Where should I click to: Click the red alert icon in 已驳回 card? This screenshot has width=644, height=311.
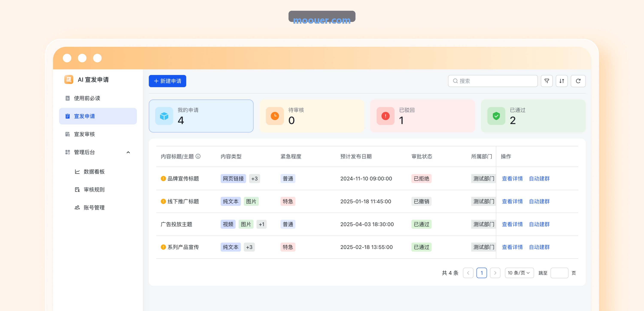pyautogui.click(x=386, y=116)
